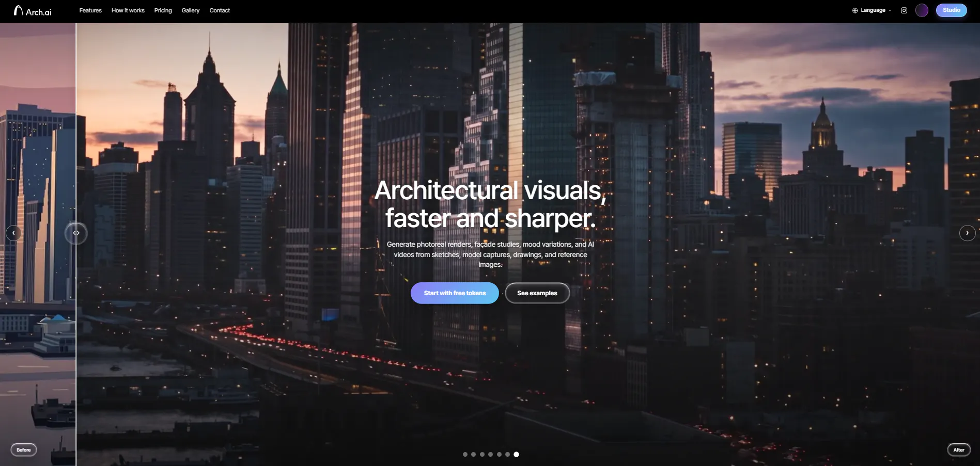Image resolution: width=980 pixels, height=466 pixels.
Task: Select the fourth carousel dot
Action: [x=490, y=455]
